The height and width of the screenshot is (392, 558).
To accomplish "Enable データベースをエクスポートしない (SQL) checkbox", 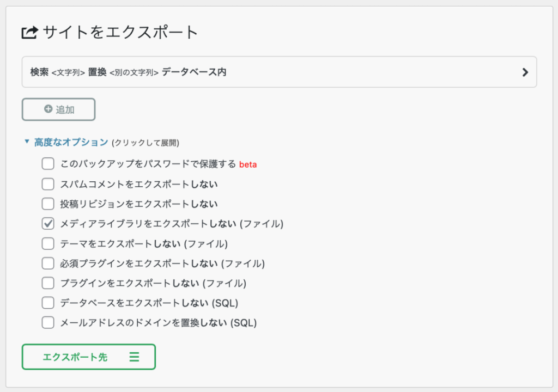I will point(48,303).
